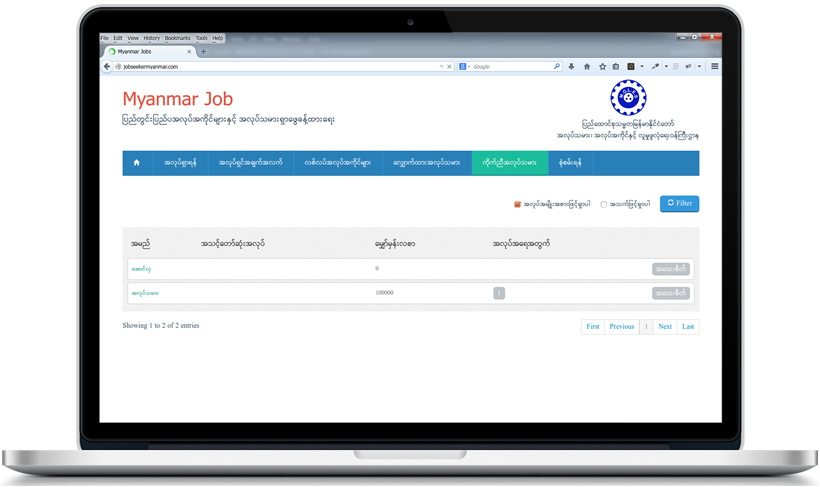Open the စုံစမ်းရန် nav item
This screenshot has height=487, width=820.
point(570,163)
